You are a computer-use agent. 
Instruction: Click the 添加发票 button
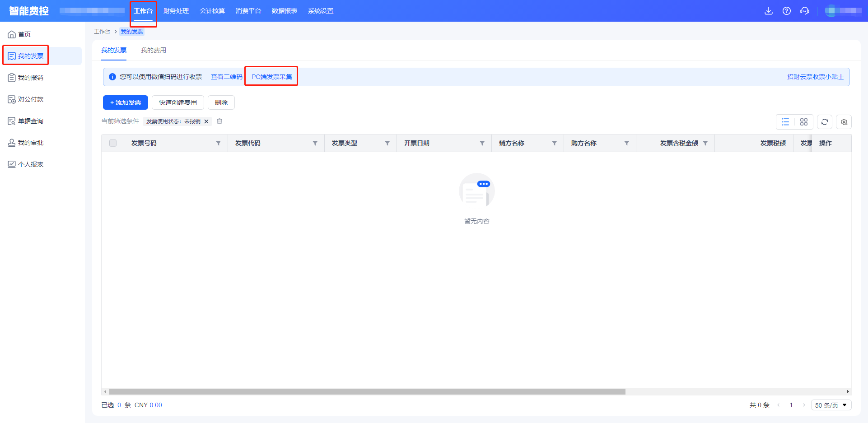tap(126, 102)
